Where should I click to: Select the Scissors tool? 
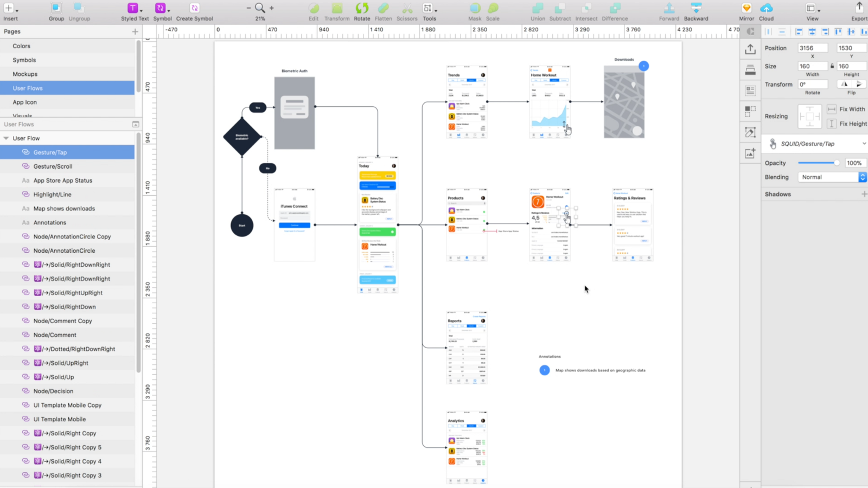click(x=406, y=9)
